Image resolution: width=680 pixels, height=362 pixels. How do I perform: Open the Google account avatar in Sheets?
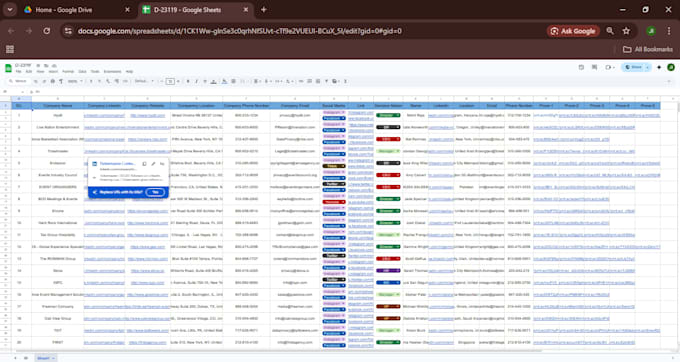click(671, 67)
